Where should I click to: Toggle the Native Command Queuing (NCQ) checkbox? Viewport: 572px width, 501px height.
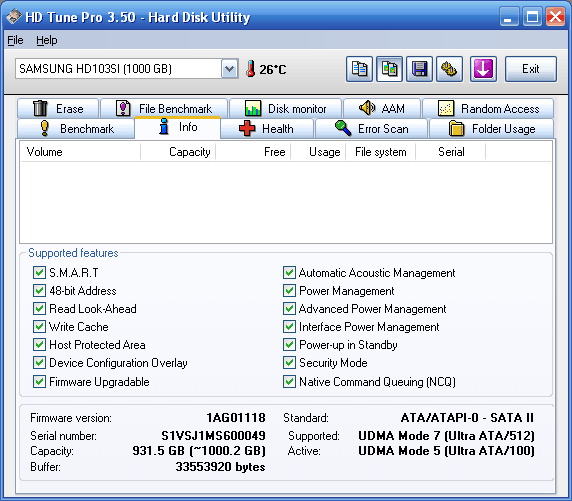(289, 382)
